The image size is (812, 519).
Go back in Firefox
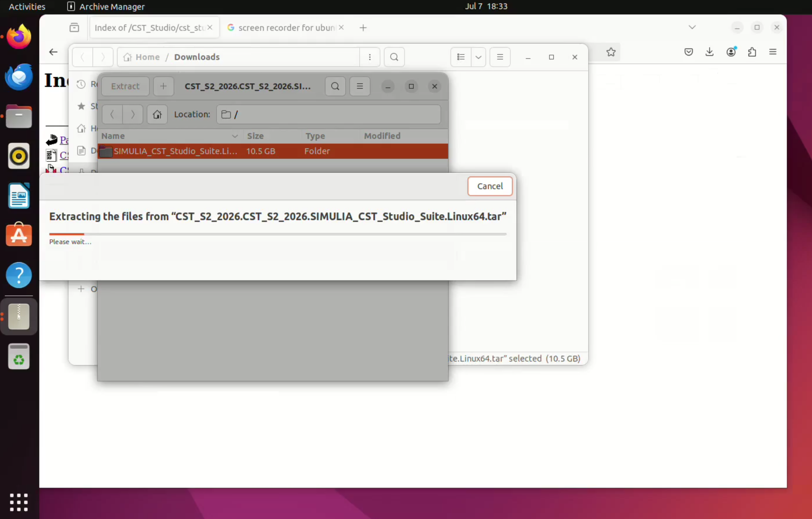coord(53,52)
